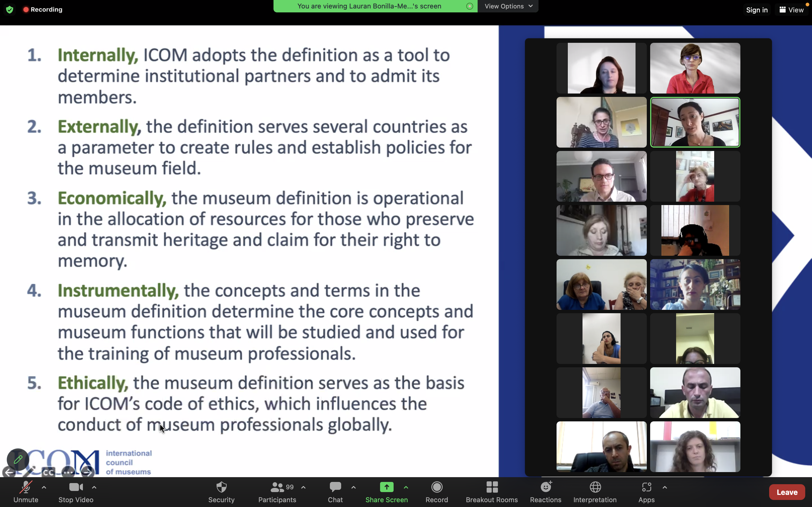Click the green annotate pencil button
Viewport: 812px width, 507px height.
(x=18, y=459)
